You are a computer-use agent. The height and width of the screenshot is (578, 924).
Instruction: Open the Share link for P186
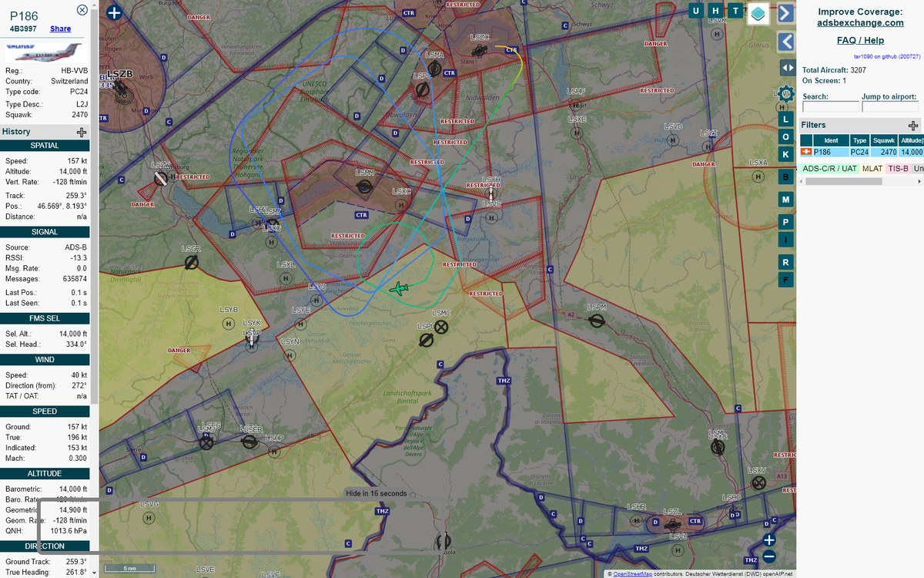(x=61, y=29)
